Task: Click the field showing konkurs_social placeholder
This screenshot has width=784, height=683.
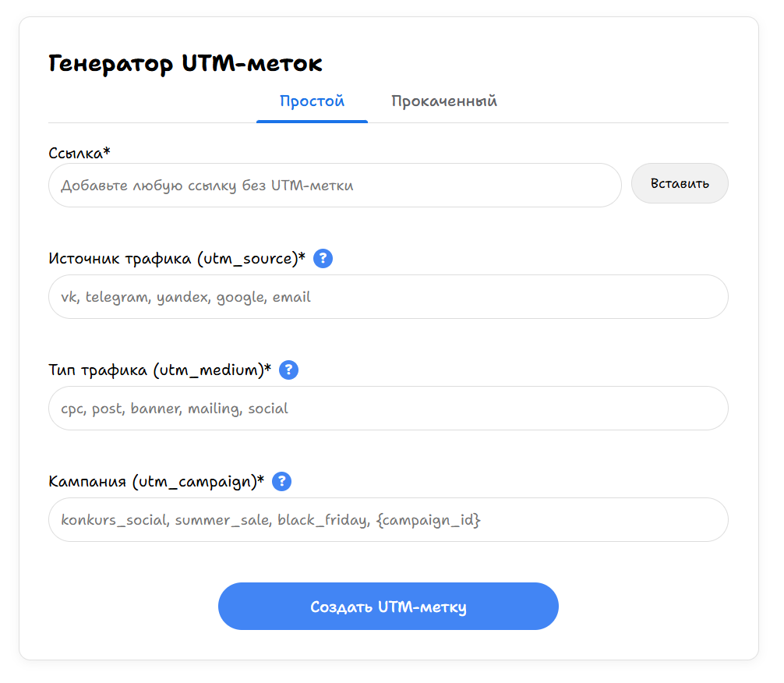Action: click(388, 519)
